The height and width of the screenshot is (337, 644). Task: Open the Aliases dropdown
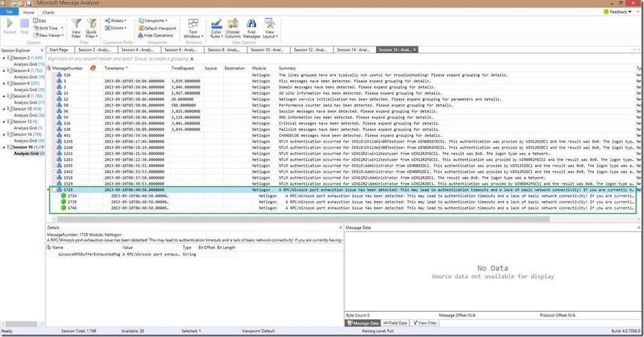coord(115,21)
